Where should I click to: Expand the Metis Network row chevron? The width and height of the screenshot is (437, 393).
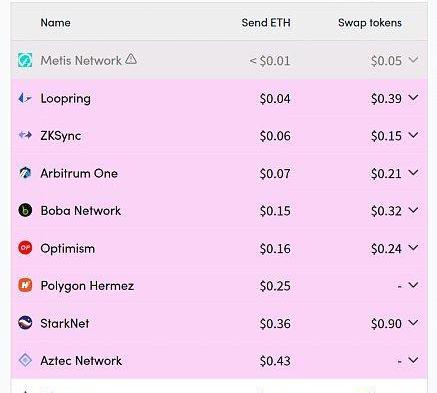pos(413,60)
